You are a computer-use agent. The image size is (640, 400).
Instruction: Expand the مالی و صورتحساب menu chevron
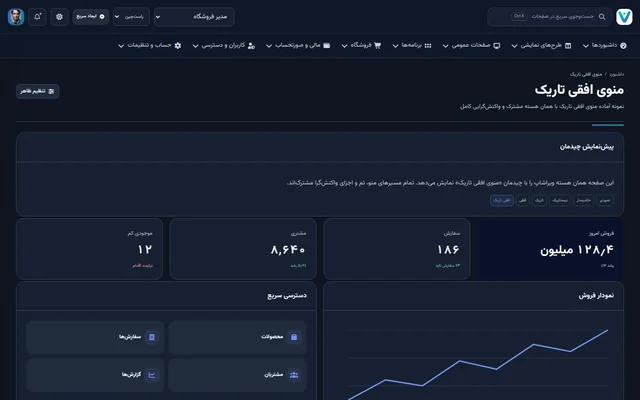point(269,46)
